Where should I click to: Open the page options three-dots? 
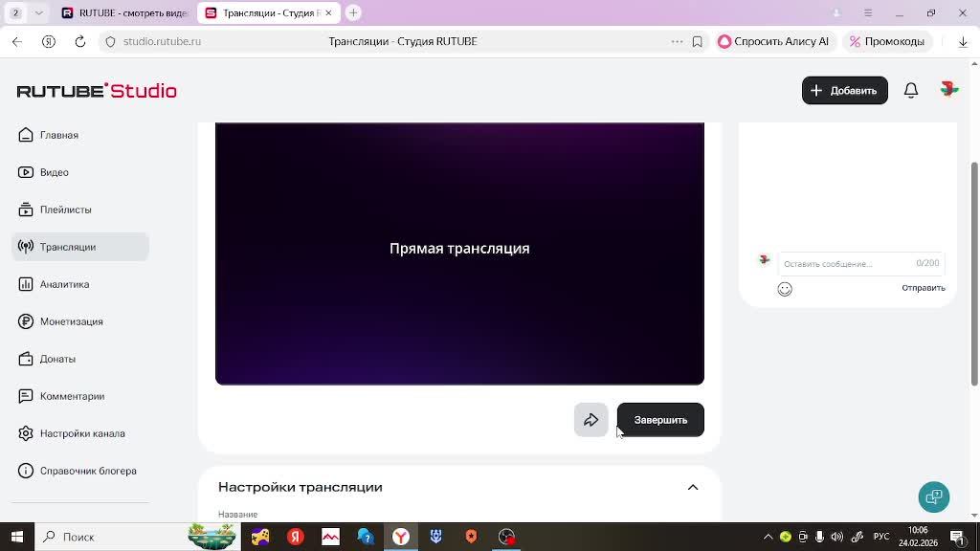(x=677, y=41)
